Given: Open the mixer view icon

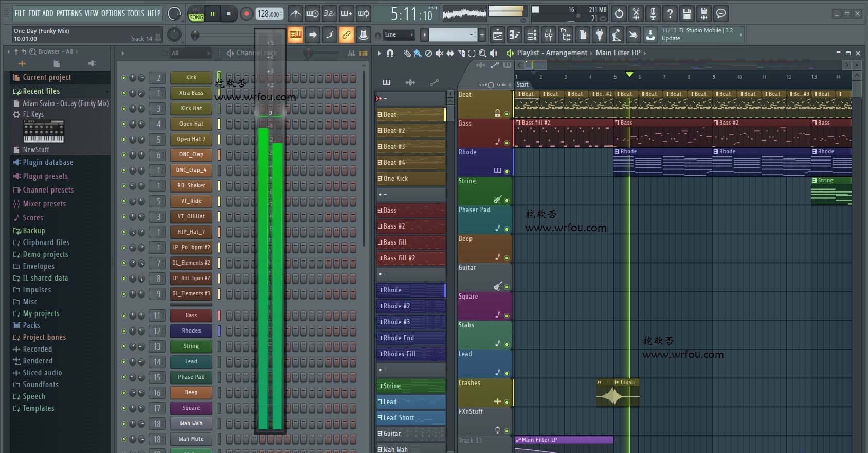Looking at the screenshot, I should coord(549,35).
